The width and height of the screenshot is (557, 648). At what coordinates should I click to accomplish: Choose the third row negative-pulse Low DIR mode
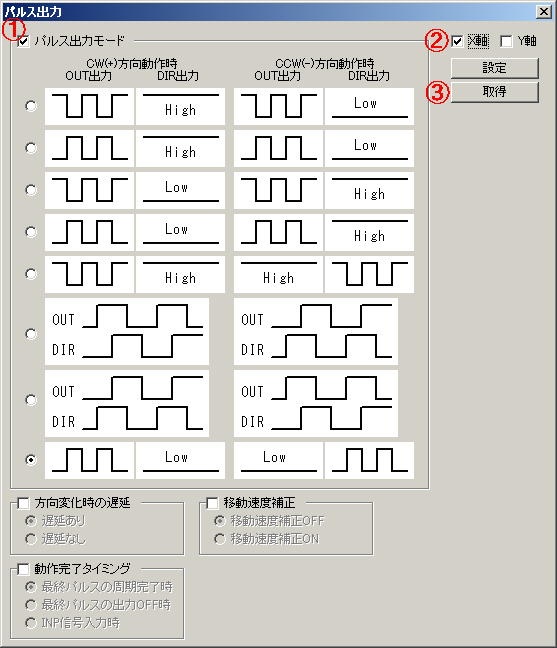[31, 190]
